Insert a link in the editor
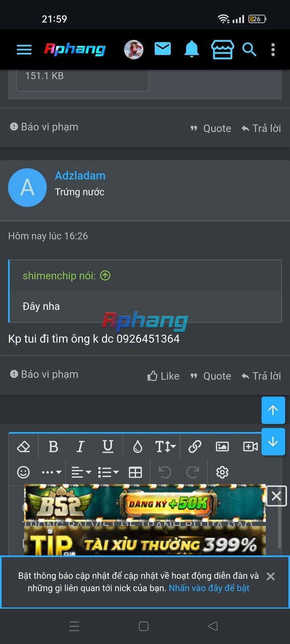This screenshot has height=644, width=290. [x=195, y=446]
